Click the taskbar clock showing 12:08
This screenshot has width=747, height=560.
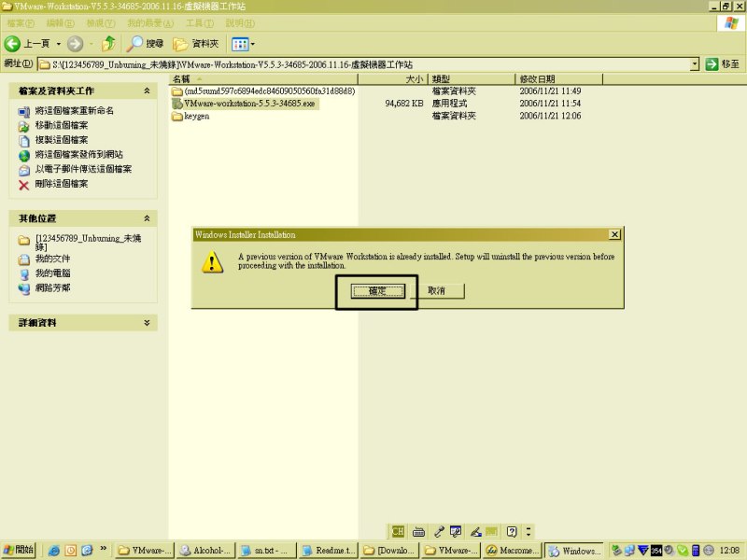729,551
